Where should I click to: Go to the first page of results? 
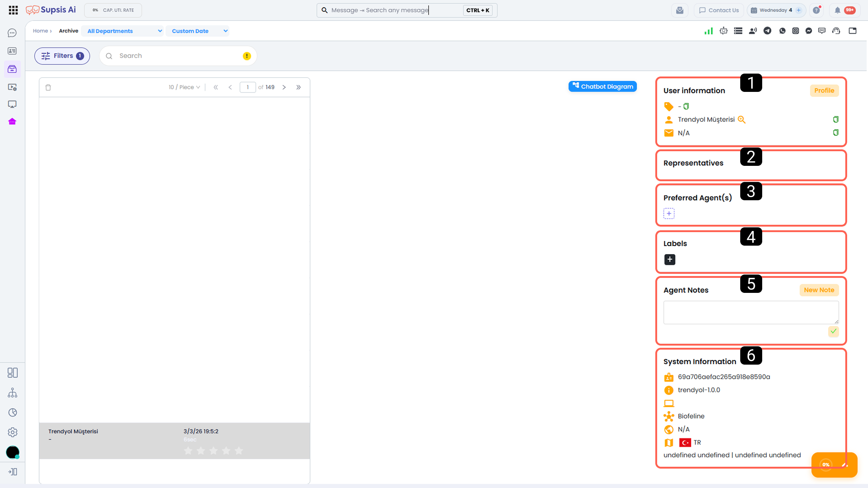pos(216,87)
